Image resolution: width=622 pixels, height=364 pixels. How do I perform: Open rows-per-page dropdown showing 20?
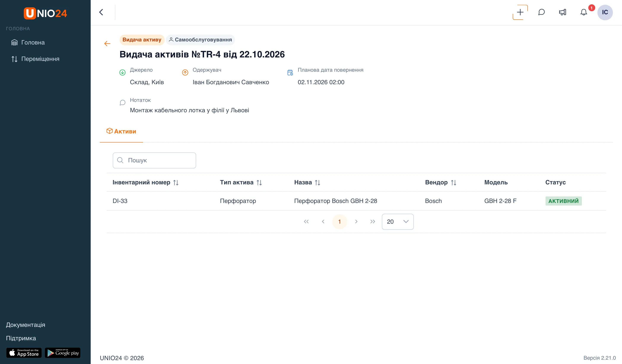397,222
